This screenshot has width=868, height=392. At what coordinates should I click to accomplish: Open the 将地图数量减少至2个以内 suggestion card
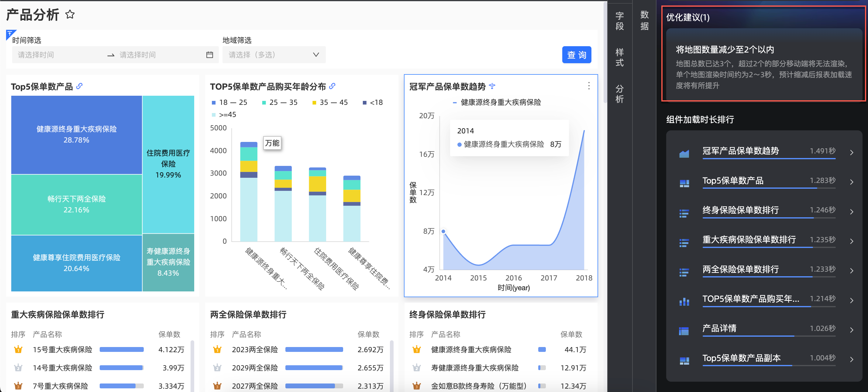[x=764, y=64]
